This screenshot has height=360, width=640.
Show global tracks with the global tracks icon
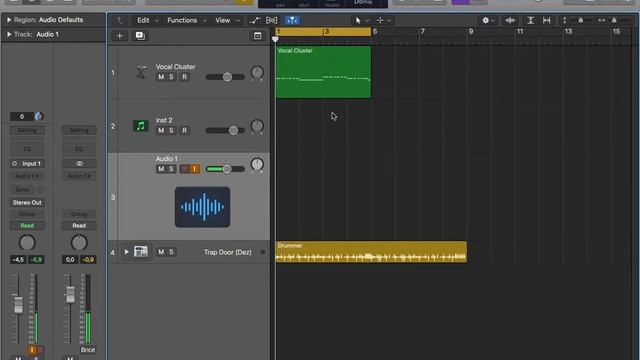coord(257,36)
